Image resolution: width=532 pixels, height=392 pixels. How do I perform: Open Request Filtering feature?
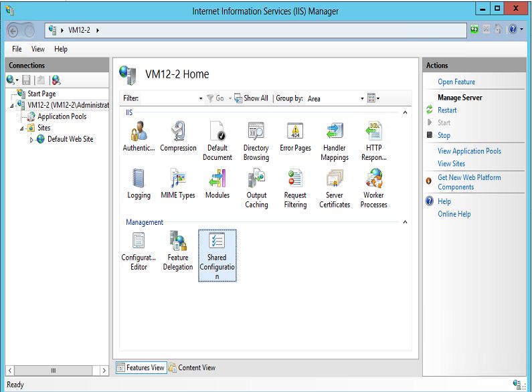tap(295, 188)
